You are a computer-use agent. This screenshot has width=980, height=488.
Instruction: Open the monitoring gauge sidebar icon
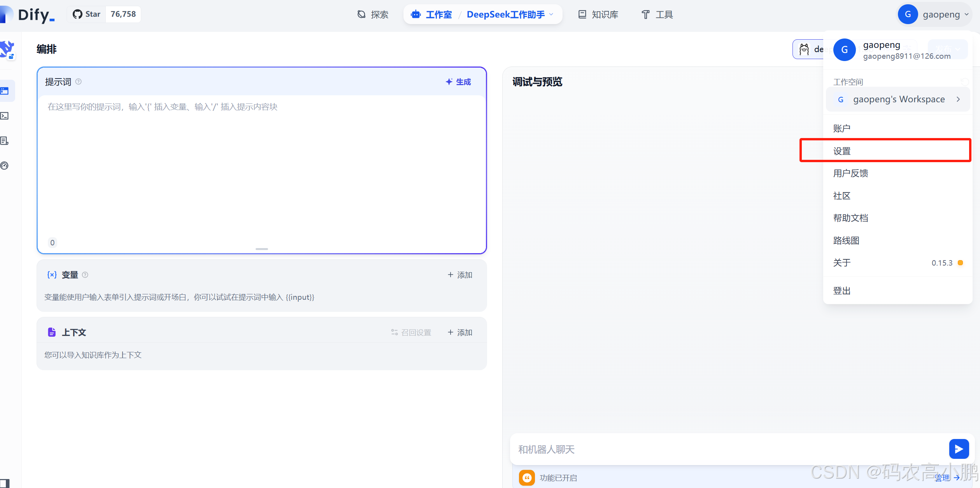tap(5, 166)
